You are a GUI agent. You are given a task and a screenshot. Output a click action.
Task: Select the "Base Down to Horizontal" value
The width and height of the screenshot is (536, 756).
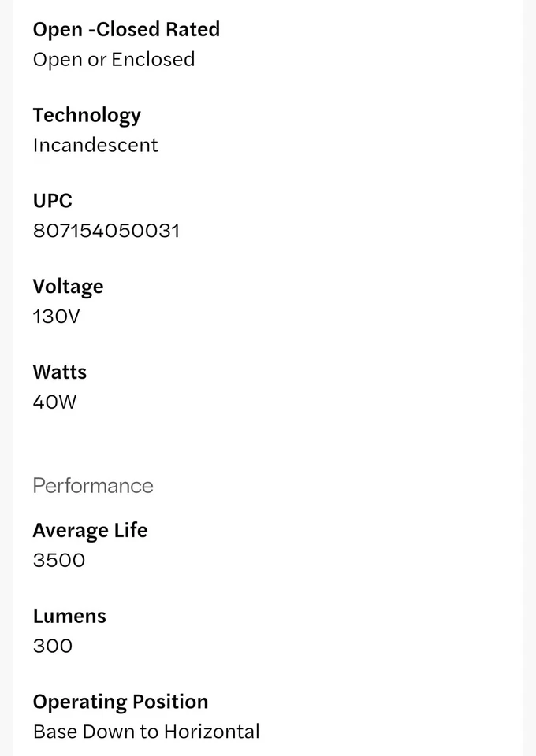(146, 732)
